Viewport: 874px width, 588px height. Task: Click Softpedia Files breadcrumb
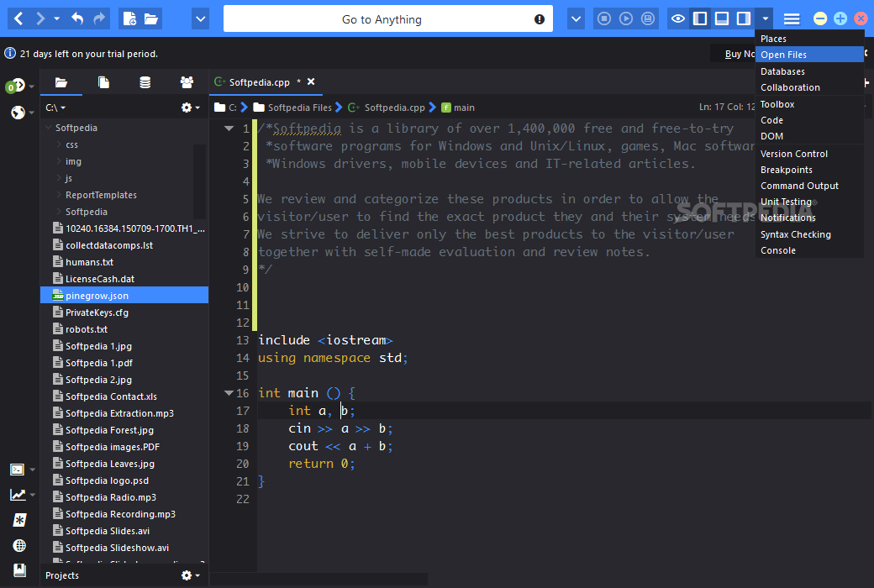(299, 108)
